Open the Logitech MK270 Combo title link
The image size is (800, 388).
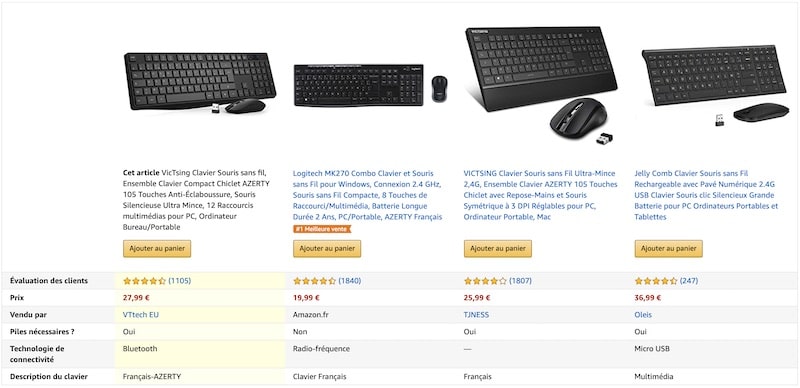pyautogui.click(x=367, y=195)
